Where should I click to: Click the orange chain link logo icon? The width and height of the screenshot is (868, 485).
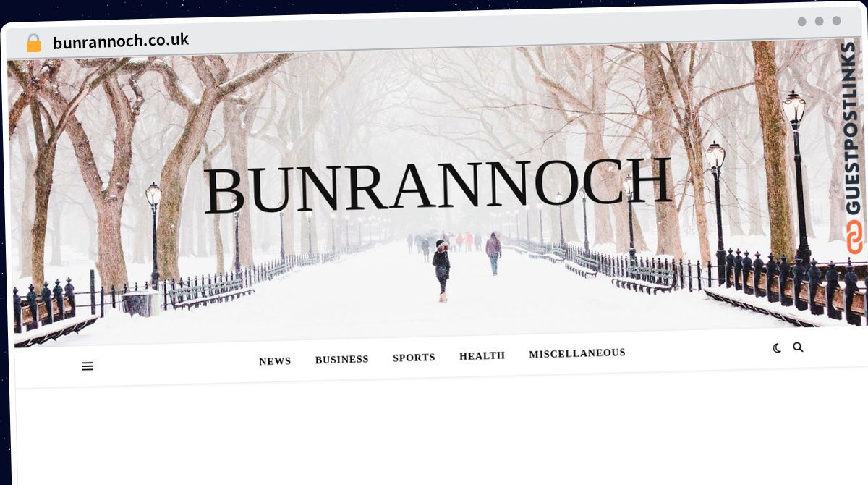click(x=854, y=237)
